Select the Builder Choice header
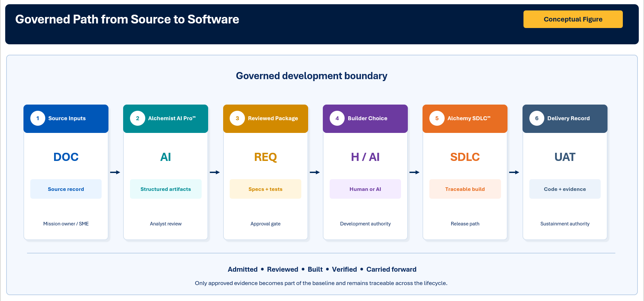Image resolution: width=644 pixels, height=301 pixels. point(365,119)
